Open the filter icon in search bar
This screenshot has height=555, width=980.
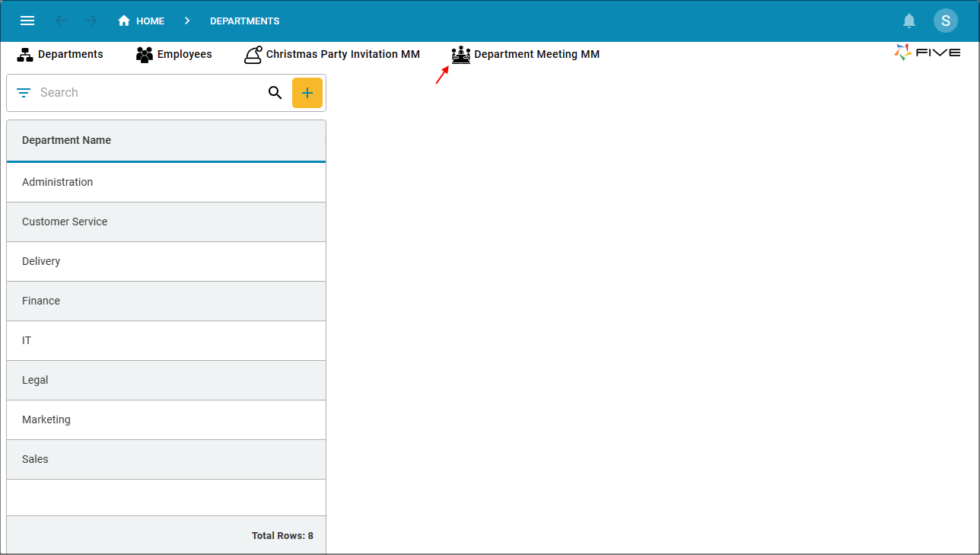24,93
